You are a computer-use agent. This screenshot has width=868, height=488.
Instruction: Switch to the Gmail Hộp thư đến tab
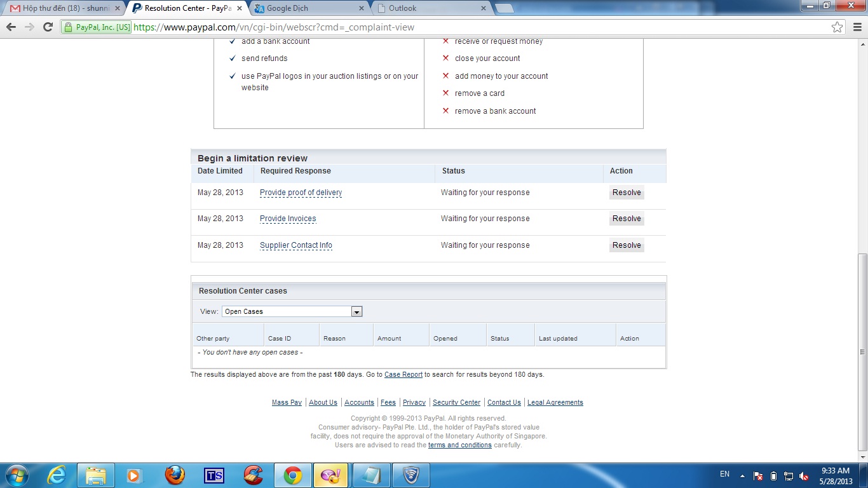64,8
